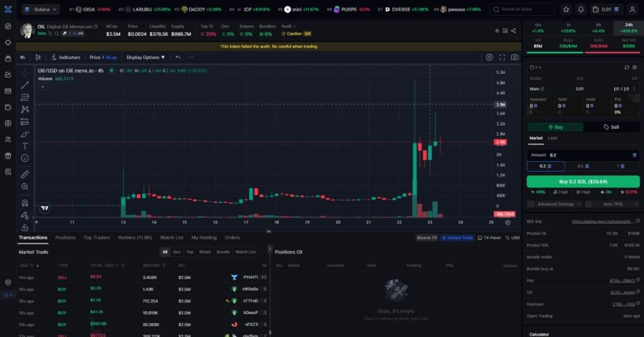
Task: Open the emoji icons tool
Action: coord(25,158)
